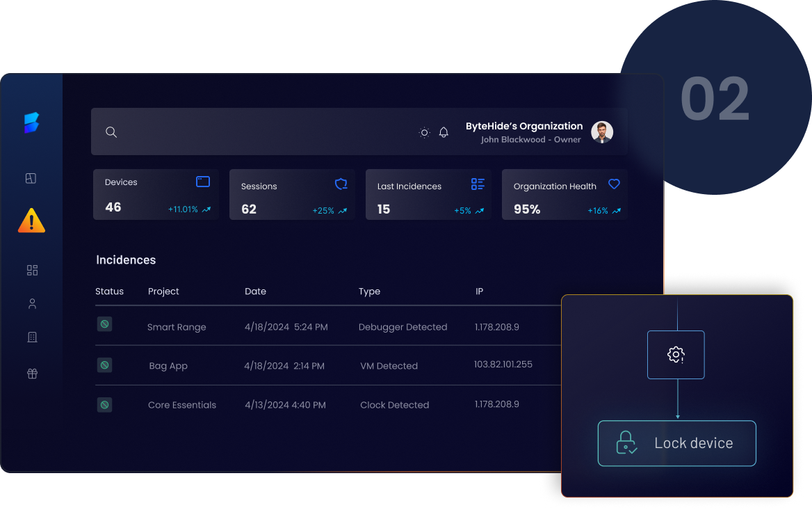Toggle status icon for Core Essentials
812x510 pixels.
(x=104, y=404)
